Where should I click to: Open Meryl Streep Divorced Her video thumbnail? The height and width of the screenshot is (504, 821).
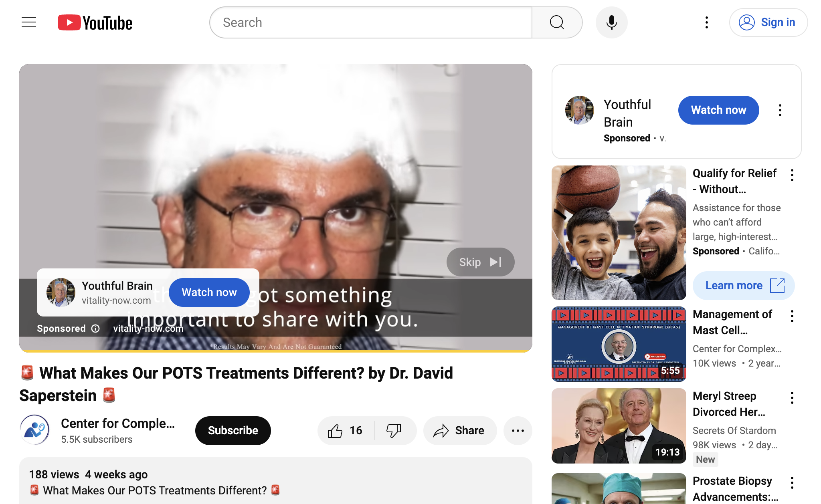click(619, 426)
